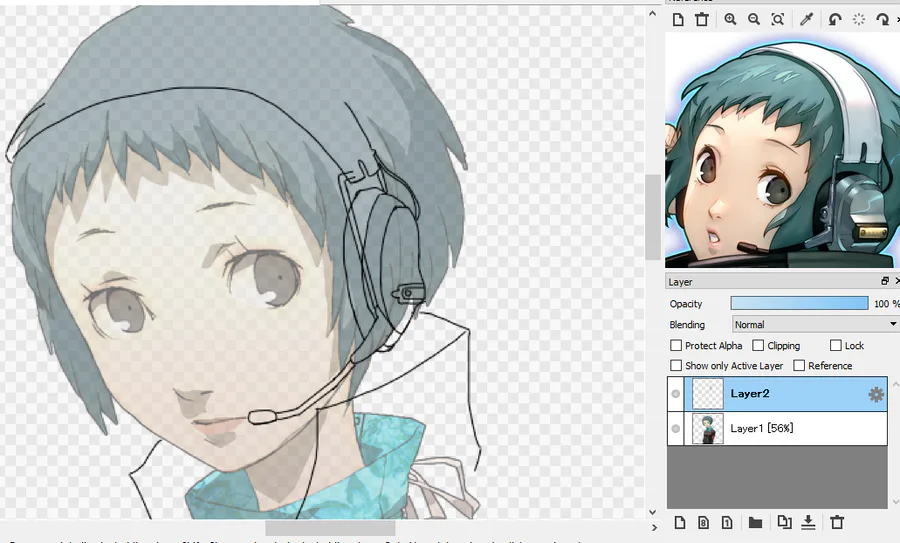Undock the Layer panel
900x543 pixels.
(885, 281)
